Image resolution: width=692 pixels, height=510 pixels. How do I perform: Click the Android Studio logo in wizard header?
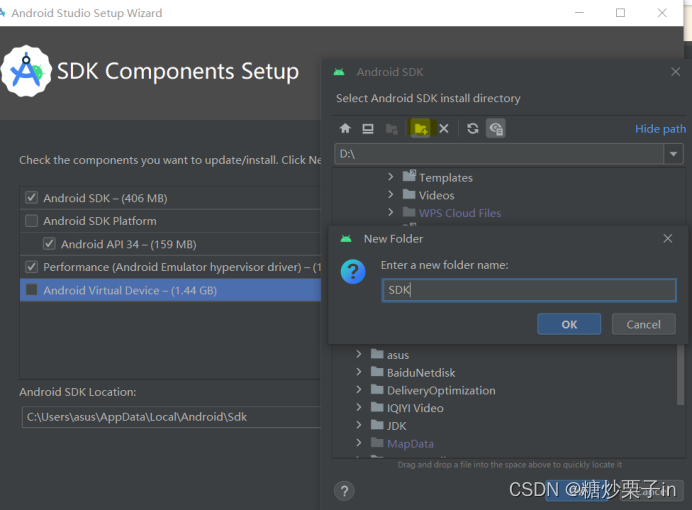tap(26, 71)
